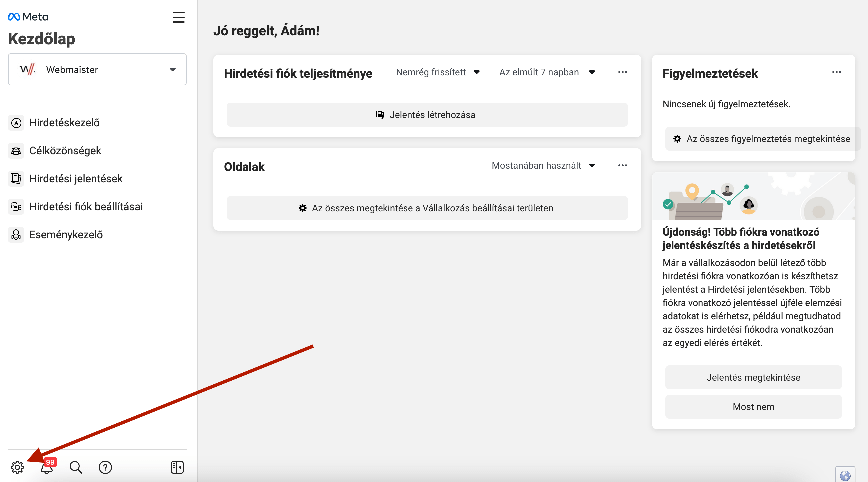Click the Webmaister logo in the account selector
This screenshot has width=868, height=482.
pos(27,69)
